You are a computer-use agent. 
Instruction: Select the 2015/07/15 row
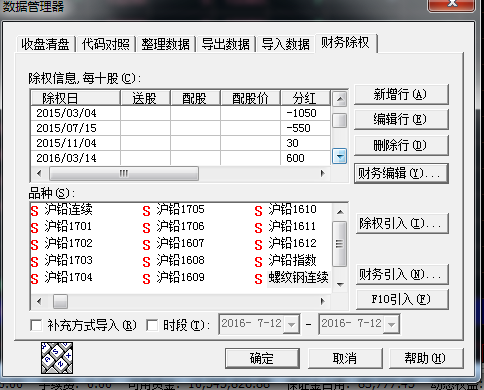point(180,128)
